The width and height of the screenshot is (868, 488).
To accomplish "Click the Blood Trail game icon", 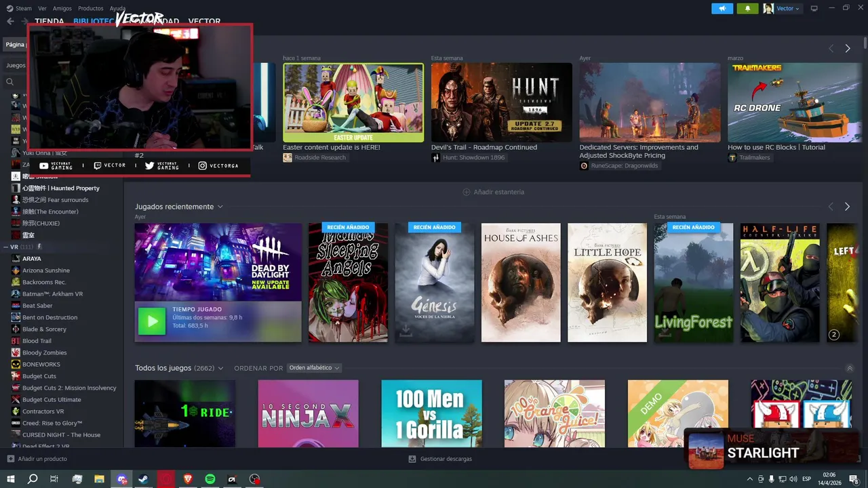I will point(16,341).
